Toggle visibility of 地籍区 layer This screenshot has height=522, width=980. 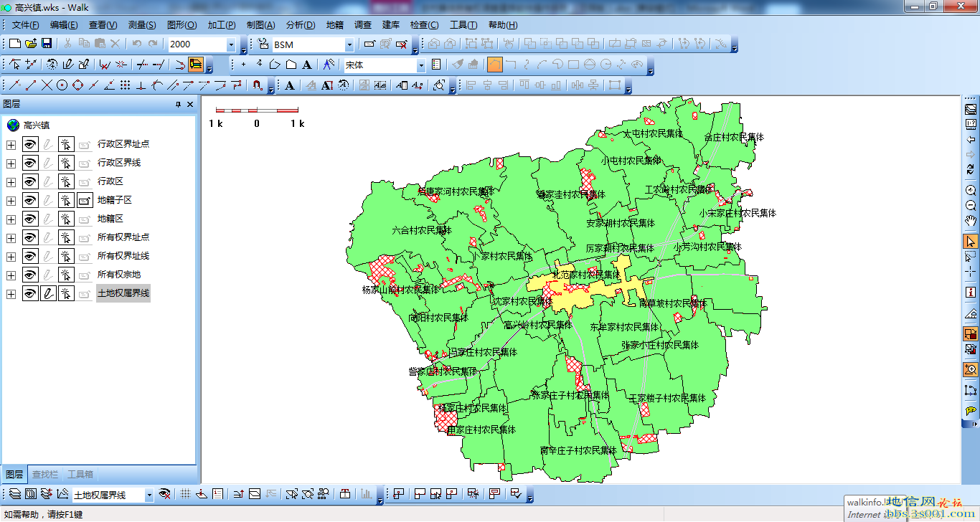coord(30,219)
